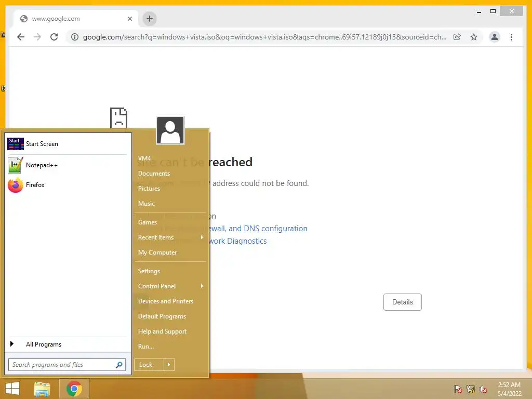Bookmark this page with star icon
This screenshot has width=532, height=399.
tap(474, 37)
